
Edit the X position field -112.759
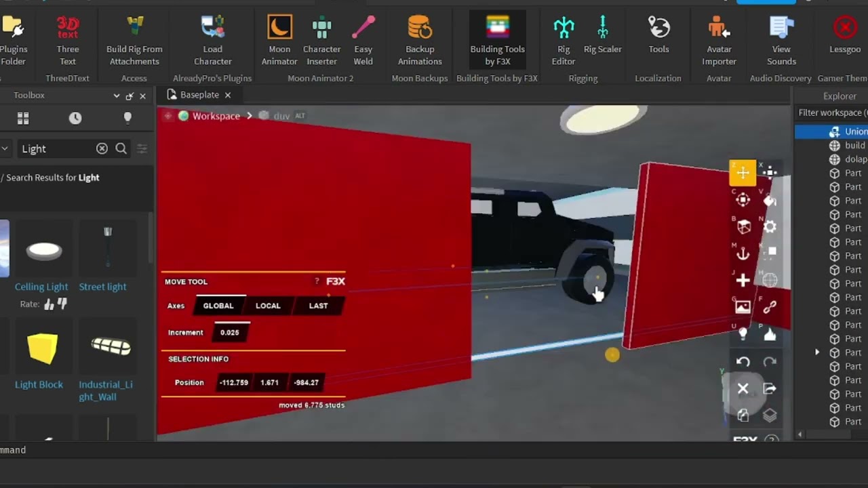pyautogui.click(x=234, y=383)
